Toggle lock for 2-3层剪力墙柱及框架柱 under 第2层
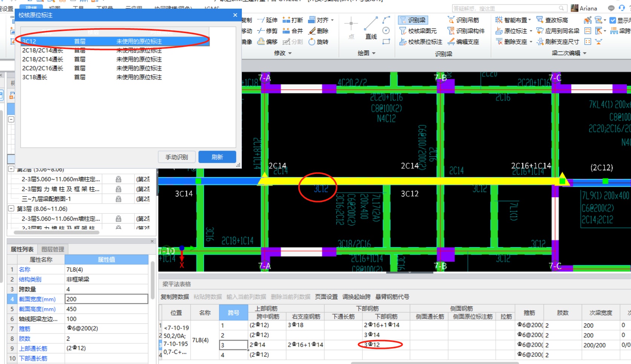Image resolution: width=631 pixels, height=364 pixels. [118, 189]
